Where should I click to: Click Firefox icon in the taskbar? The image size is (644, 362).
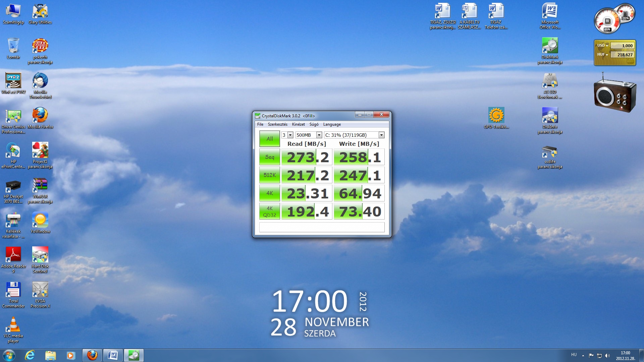[x=92, y=355]
